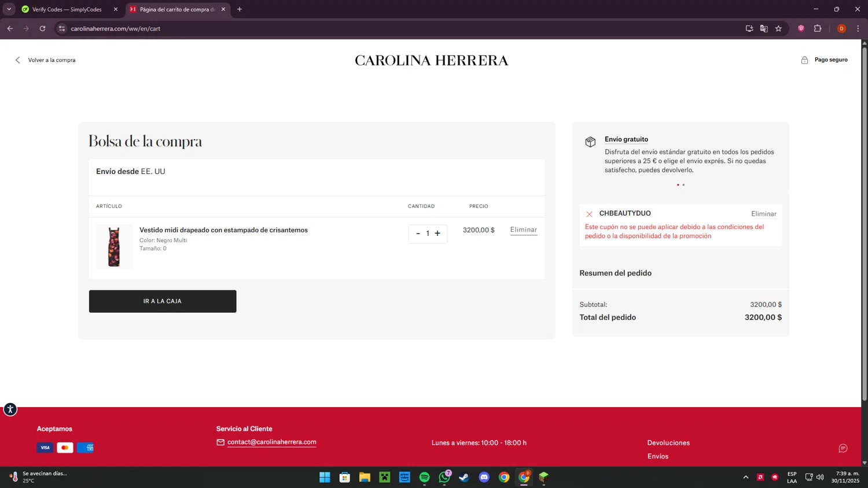Viewport: 868px width, 488px height.
Task: Open the volume icon in system tray
Action: coord(820,477)
